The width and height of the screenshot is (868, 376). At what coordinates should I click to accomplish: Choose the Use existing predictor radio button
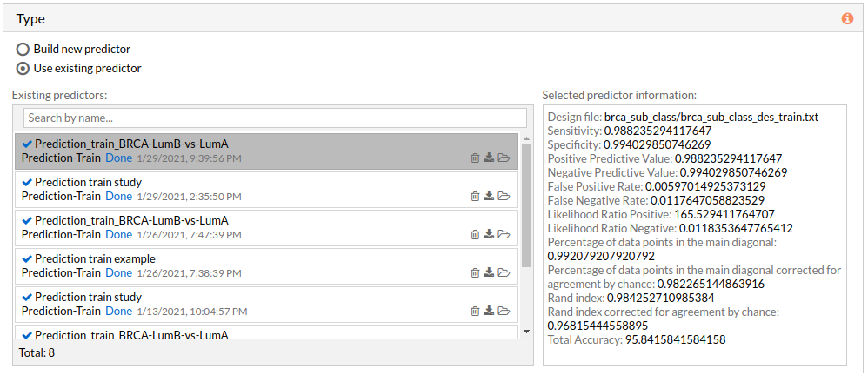click(x=23, y=68)
